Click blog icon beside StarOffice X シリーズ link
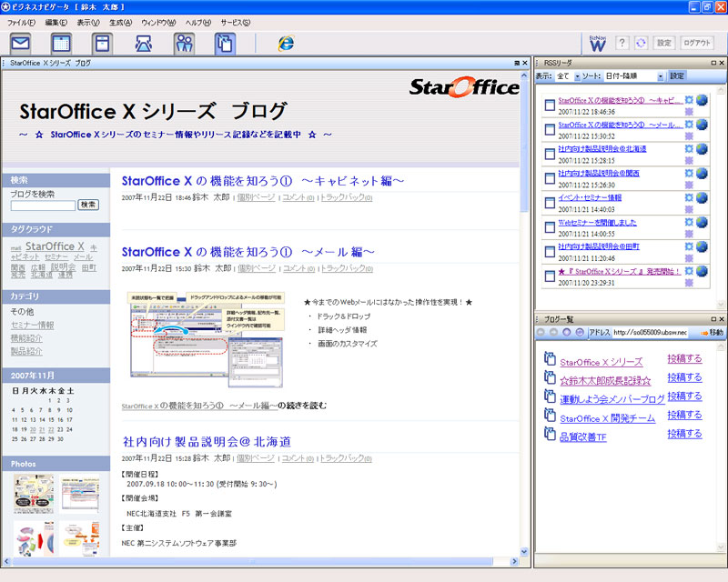728x582 pixels. [x=550, y=359]
